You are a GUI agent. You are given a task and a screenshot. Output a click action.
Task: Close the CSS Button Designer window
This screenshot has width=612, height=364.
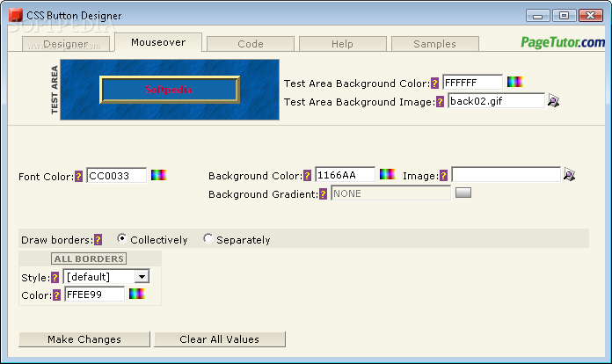coord(591,16)
